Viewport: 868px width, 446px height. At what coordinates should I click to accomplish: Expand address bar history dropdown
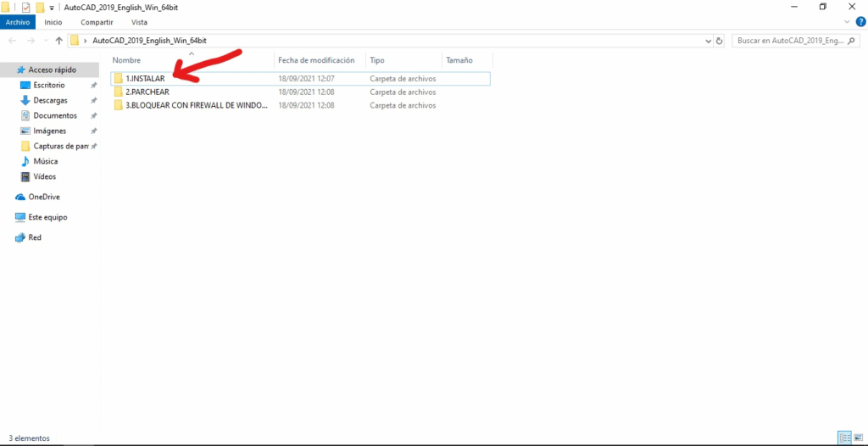pos(709,41)
